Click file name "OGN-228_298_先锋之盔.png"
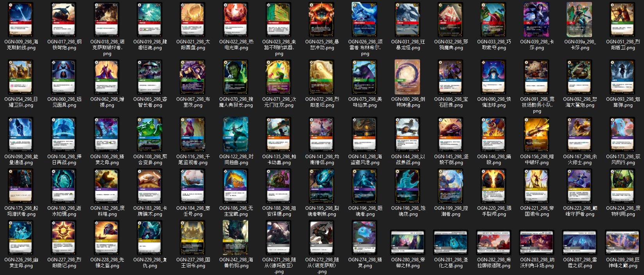The width and height of the screenshot is (644, 275). click(107, 262)
